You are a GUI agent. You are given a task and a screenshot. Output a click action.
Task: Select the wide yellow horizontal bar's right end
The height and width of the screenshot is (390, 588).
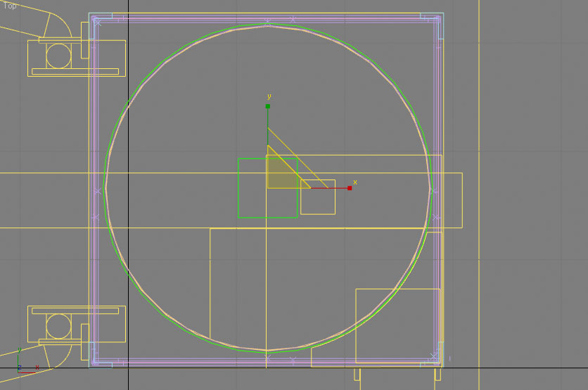pos(461,201)
